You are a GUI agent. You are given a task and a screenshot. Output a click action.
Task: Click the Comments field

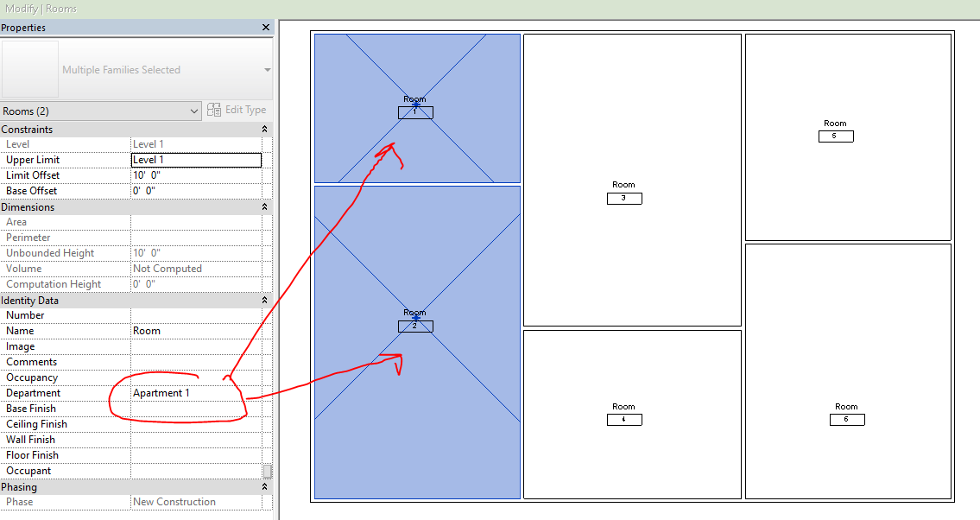point(195,361)
